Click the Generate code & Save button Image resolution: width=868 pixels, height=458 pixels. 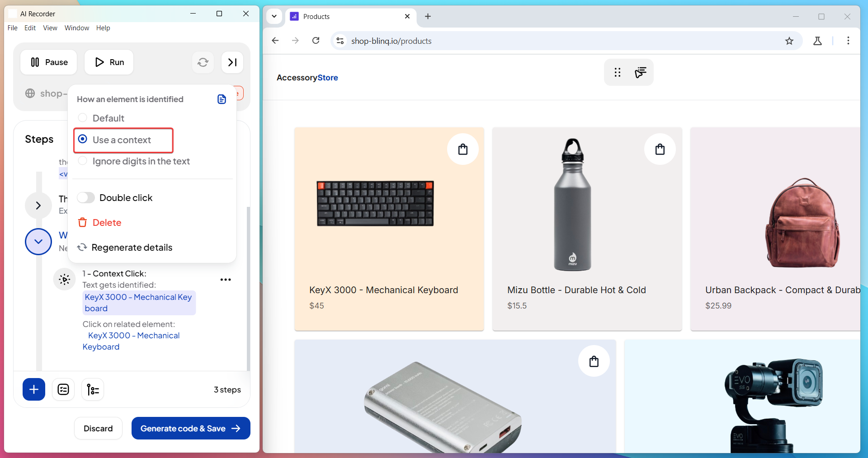[x=190, y=428]
